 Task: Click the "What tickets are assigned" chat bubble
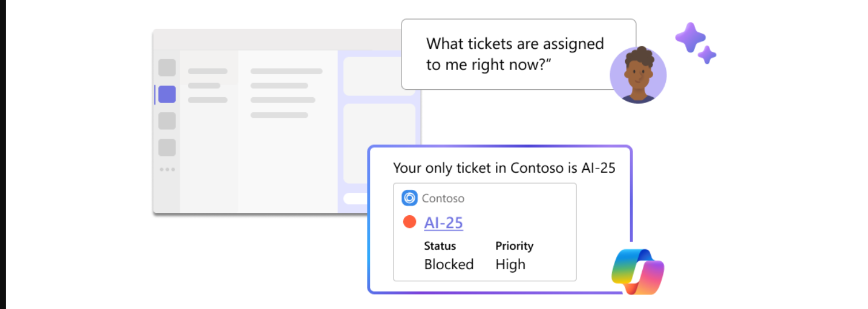(518, 54)
